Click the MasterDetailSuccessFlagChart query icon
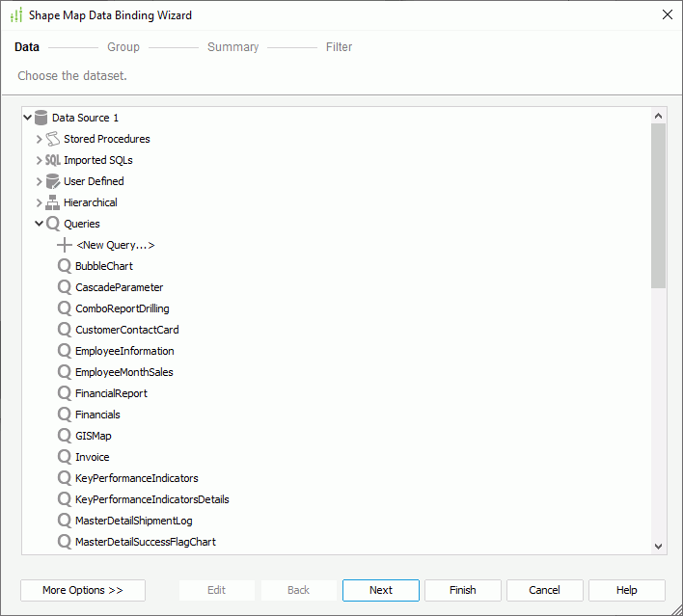This screenshot has height=616, width=683. point(65,542)
